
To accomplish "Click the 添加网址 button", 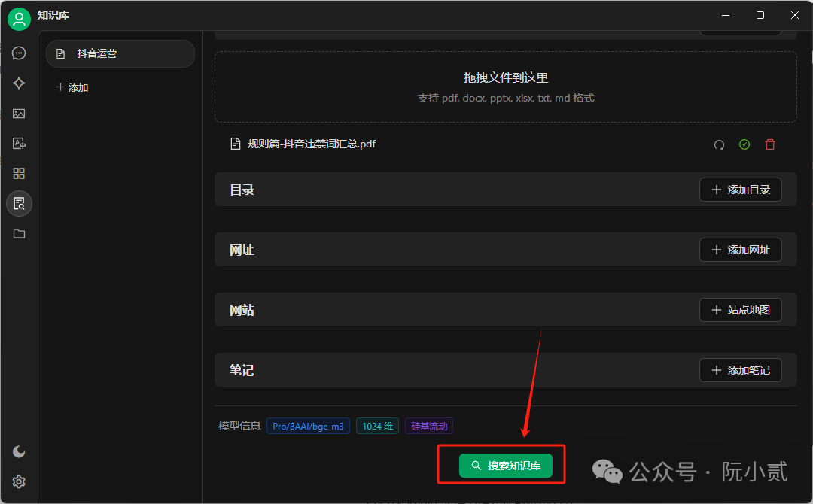I will [x=741, y=250].
